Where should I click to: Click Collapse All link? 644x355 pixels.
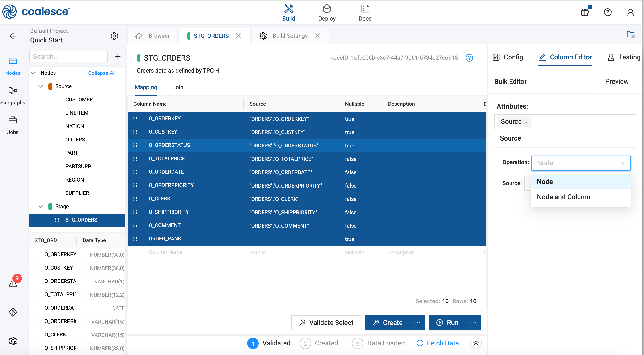click(x=102, y=73)
